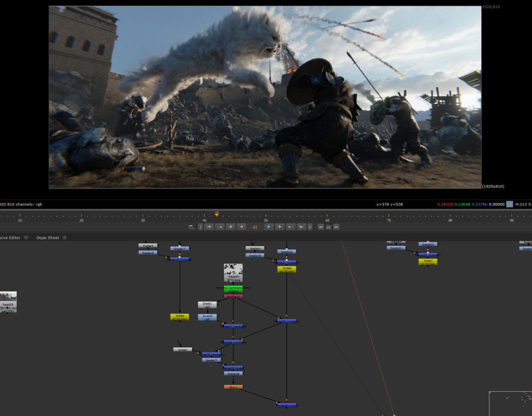
Task: Click the current frame number field
Action: click(255, 227)
